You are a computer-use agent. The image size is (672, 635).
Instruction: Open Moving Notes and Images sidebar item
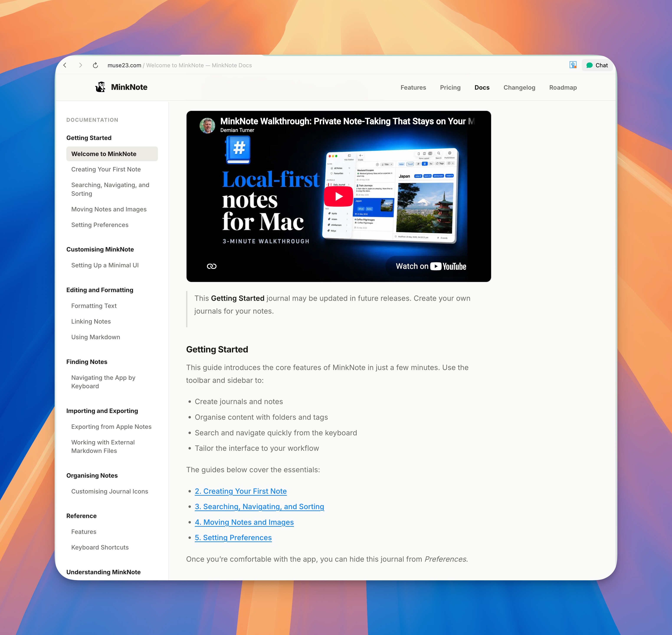pyautogui.click(x=109, y=209)
